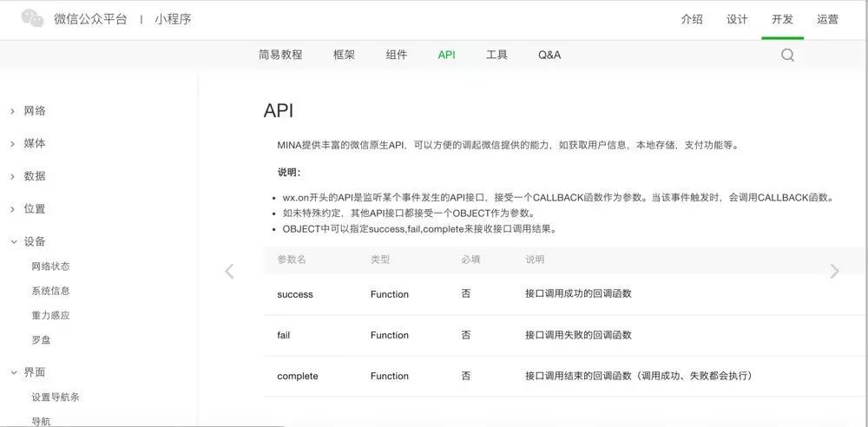
Task: Click the OBJECT success,fail,complete bullet
Action: 419,229
